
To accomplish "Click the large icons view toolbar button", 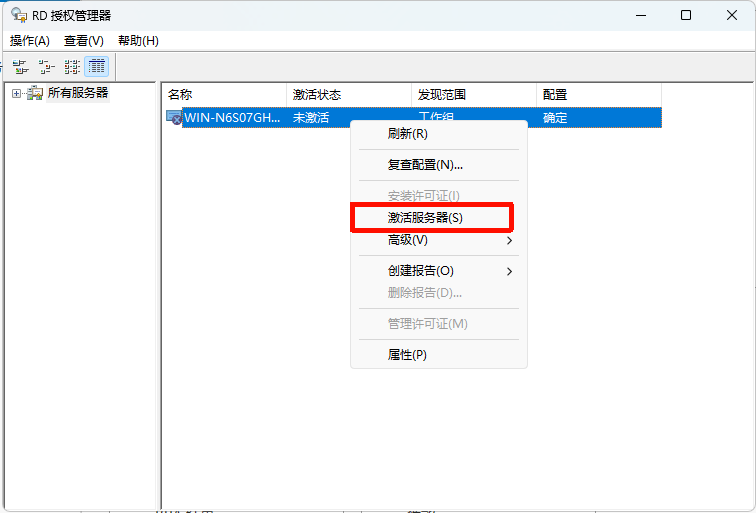I will click(x=21, y=67).
